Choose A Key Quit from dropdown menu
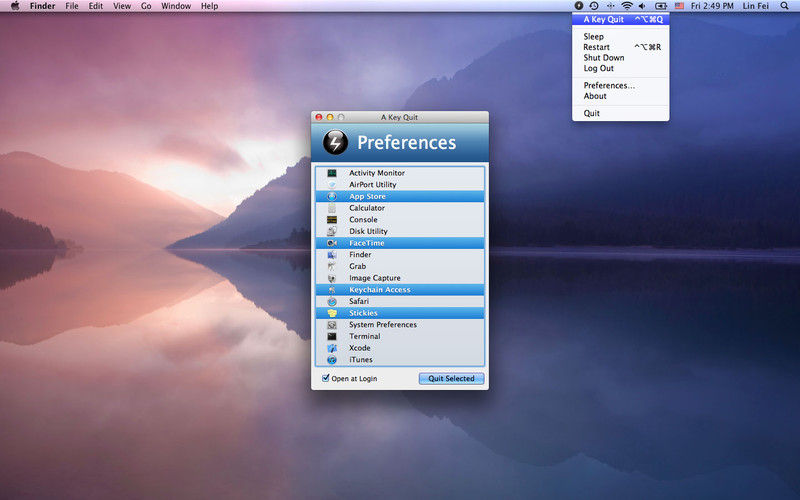800x500 pixels. (620, 19)
